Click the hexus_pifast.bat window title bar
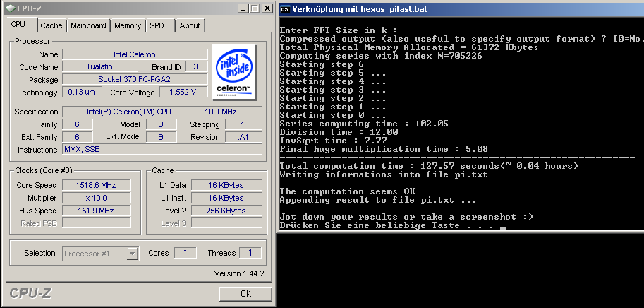The image size is (644, 308). [461, 9]
